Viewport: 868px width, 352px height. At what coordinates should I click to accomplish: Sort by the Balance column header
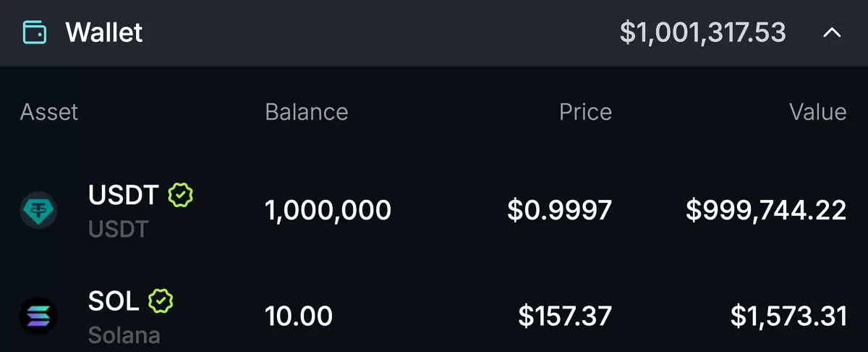(307, 112)
